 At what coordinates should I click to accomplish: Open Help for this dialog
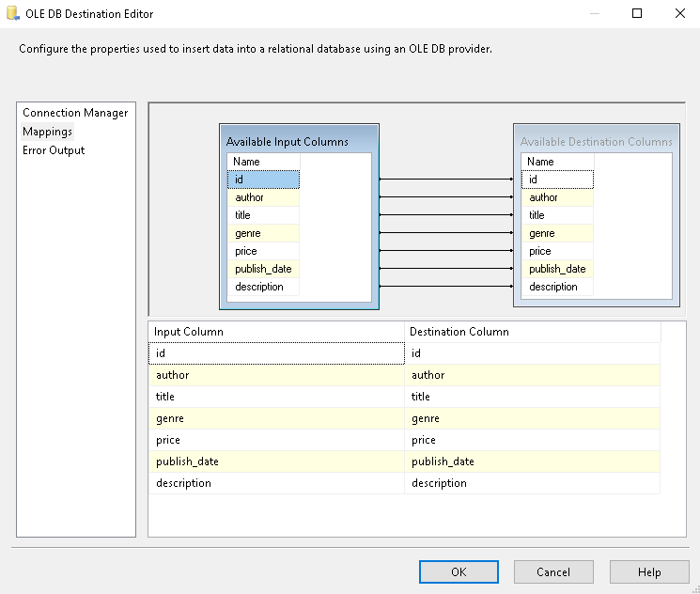point(649,572)
